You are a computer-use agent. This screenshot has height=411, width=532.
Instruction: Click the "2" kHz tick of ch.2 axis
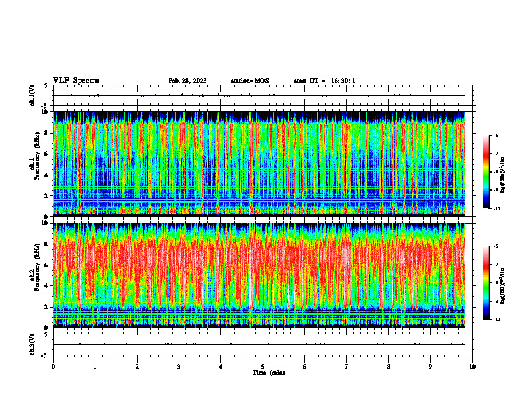[x=47, y=307]
